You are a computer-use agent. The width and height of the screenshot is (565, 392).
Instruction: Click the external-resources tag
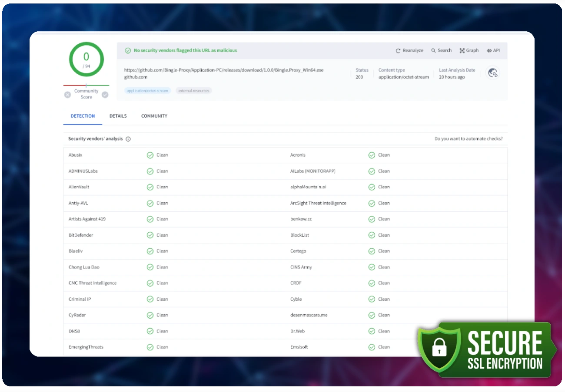pos(194,91)
